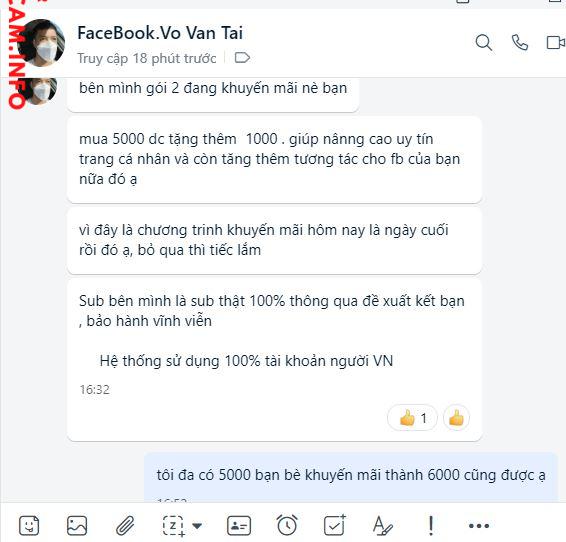Search messages in this conversation
The width and height of the screenshot is (566, 542).
[484, 43]
